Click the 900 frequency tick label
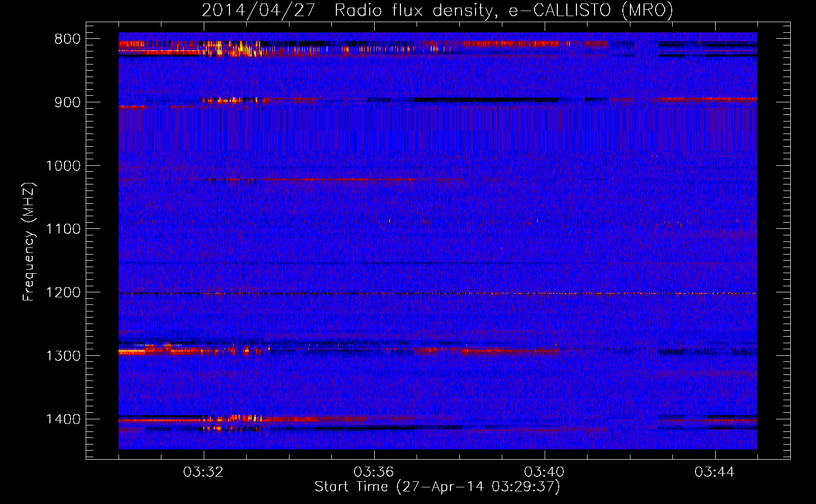 pyautogui.click(x=68, y=103)
